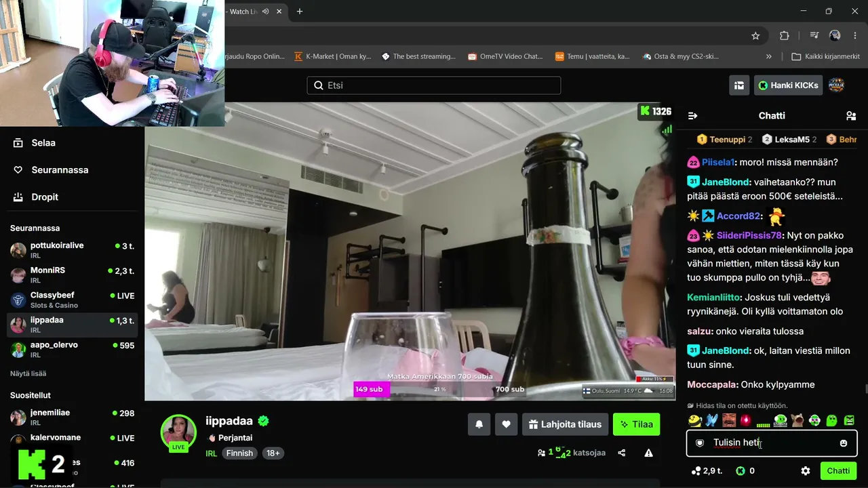Open a new browser tab
Image resolution: width=868 pixels, height=488 pixels.
[x=300, y=12]
